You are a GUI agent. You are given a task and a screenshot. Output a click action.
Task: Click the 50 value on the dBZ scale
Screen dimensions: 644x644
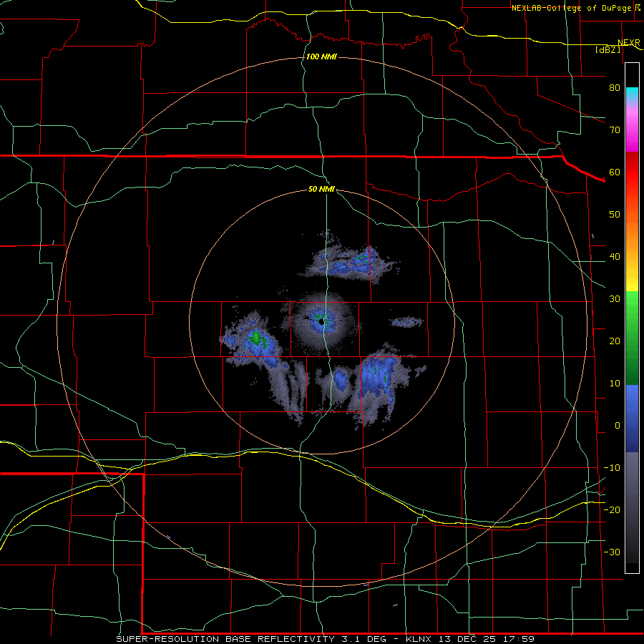[x=615, y=215]
